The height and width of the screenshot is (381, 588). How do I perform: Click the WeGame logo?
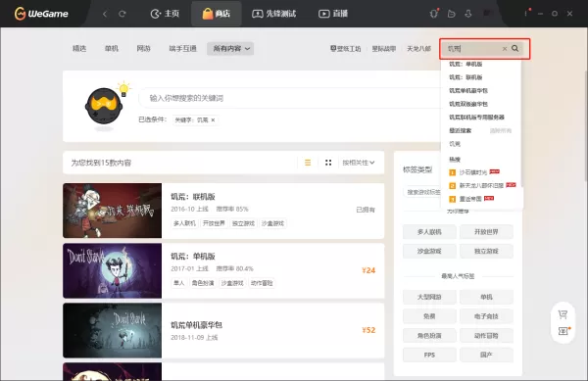pyautogui.click(x=41, y=14)
